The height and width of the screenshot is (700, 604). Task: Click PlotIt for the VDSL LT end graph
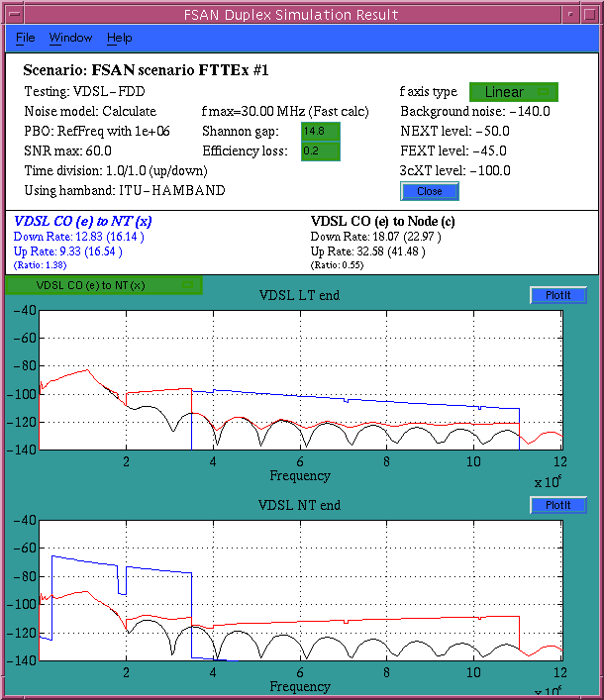tap(558, 295)
